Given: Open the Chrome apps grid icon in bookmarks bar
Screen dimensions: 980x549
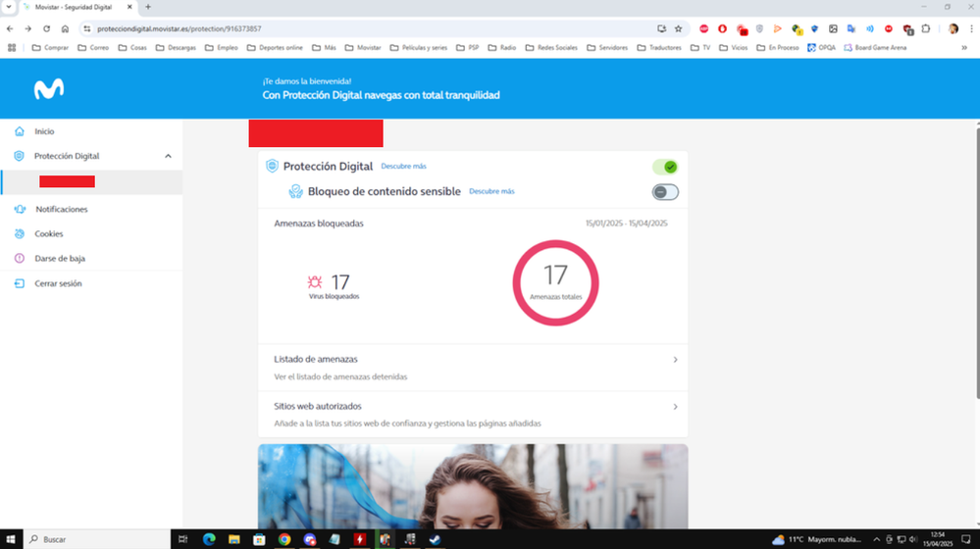Looking at the screenshot, I should pos(12,47).
